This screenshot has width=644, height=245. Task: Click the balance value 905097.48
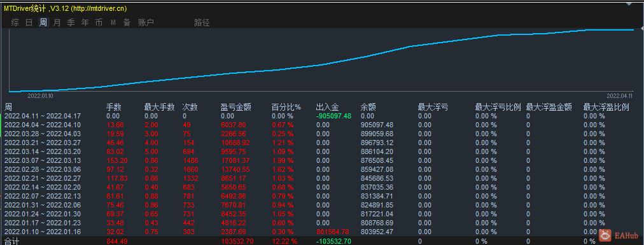377,125
